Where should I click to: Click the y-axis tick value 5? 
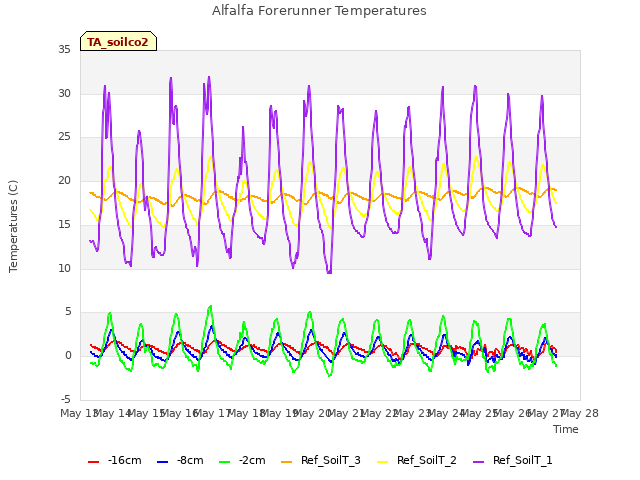point(68,312)
